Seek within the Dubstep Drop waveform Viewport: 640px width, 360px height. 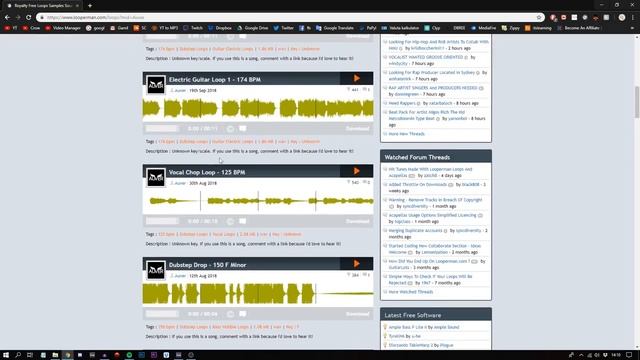coord(258,294)
